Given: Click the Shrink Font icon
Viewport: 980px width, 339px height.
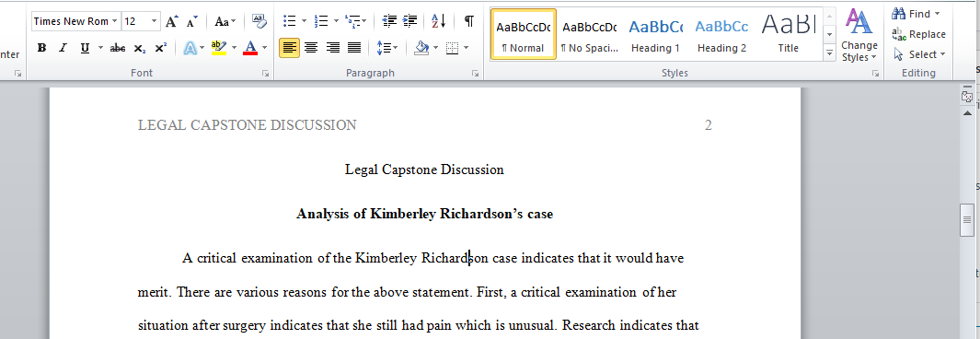Looking at the screenshot, I should pyautogui.click(x=192, y=22).
